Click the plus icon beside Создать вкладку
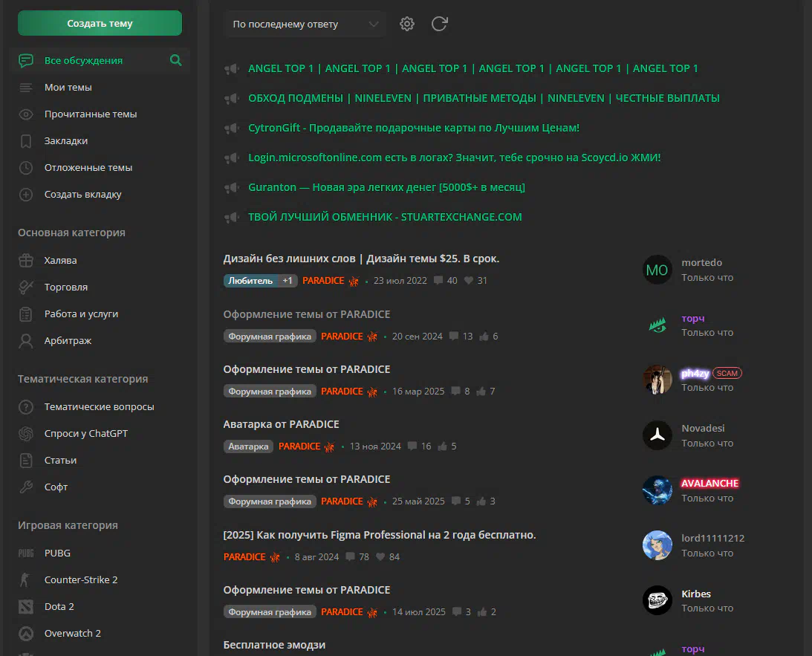Viewport: 812px width, 656px height. 26,195
